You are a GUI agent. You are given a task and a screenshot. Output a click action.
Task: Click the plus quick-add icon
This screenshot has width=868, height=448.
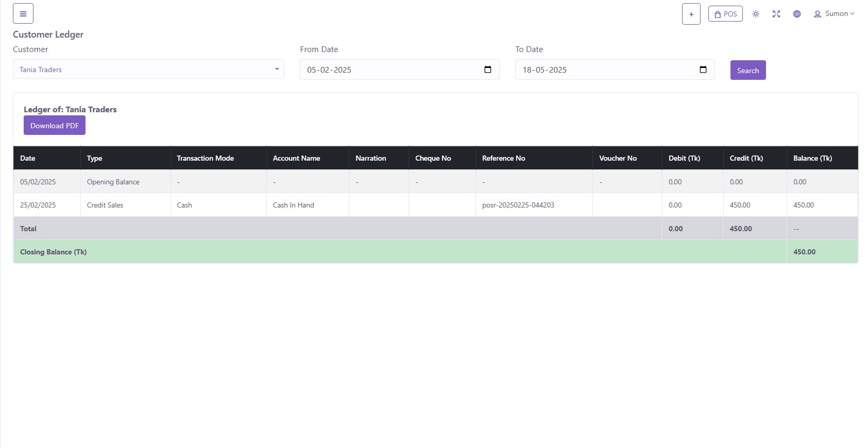click(691, 14)
